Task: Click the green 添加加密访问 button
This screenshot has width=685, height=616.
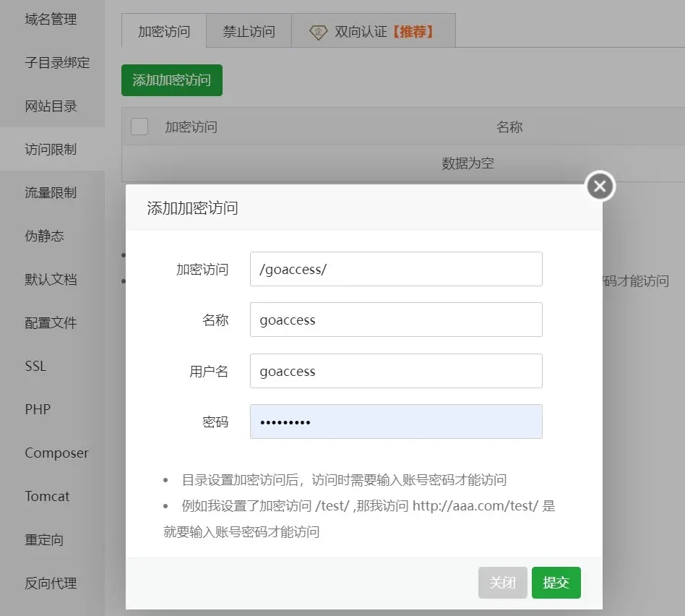Action: 171,80
